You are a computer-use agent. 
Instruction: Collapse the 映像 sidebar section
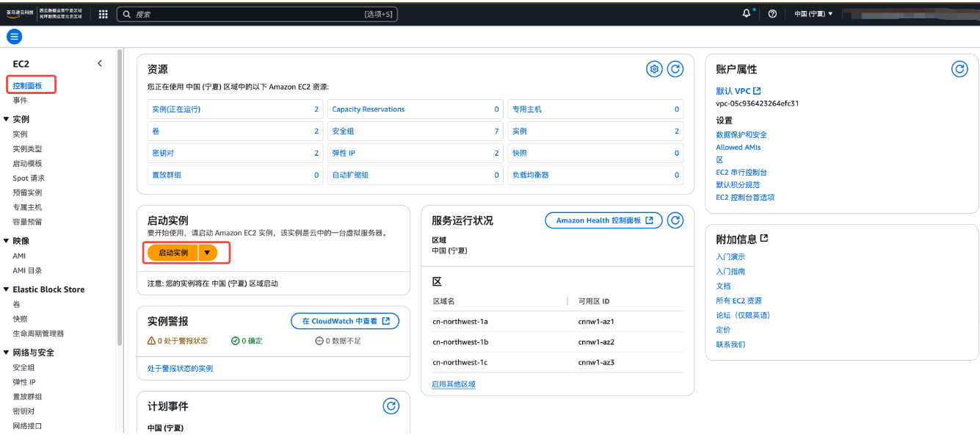coord(7,241)
